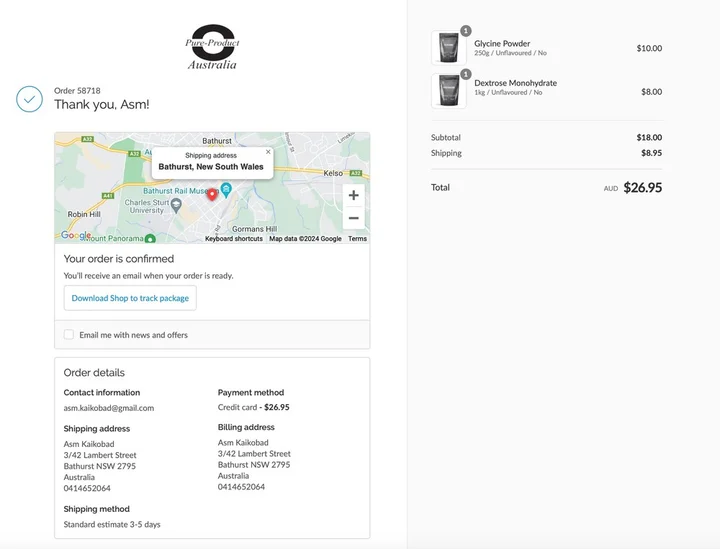
Task: Click Download Shop to track package
Action: pos(130,298)
